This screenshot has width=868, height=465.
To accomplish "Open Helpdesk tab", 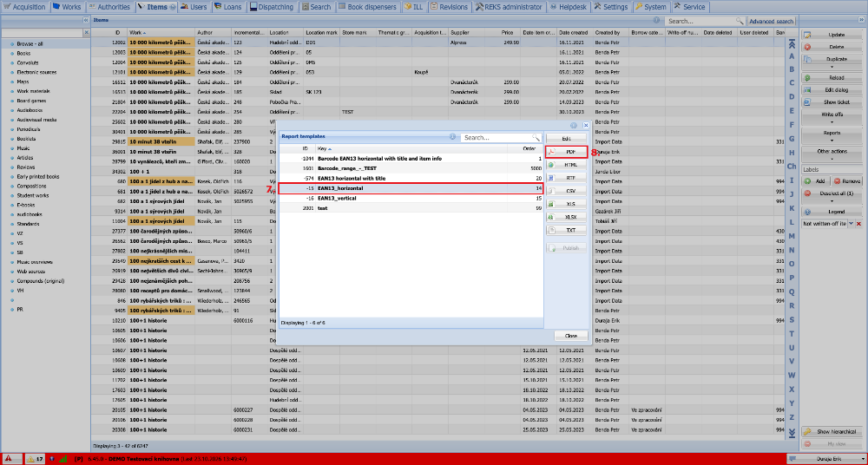I will pyautogui.click(x=569, y=7).
